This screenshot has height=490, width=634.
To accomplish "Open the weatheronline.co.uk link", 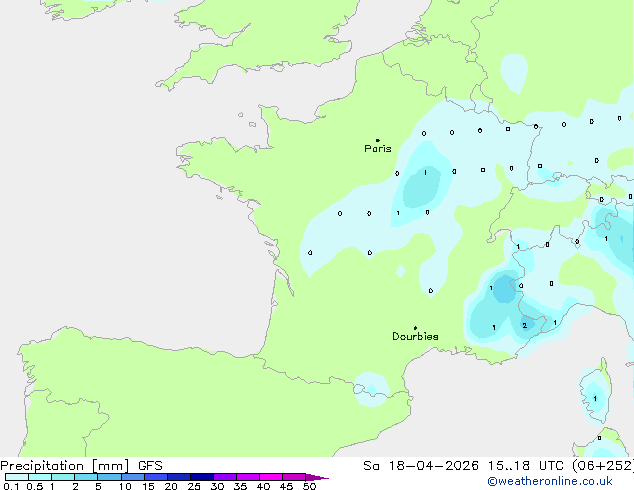I will tap(550, 481).
